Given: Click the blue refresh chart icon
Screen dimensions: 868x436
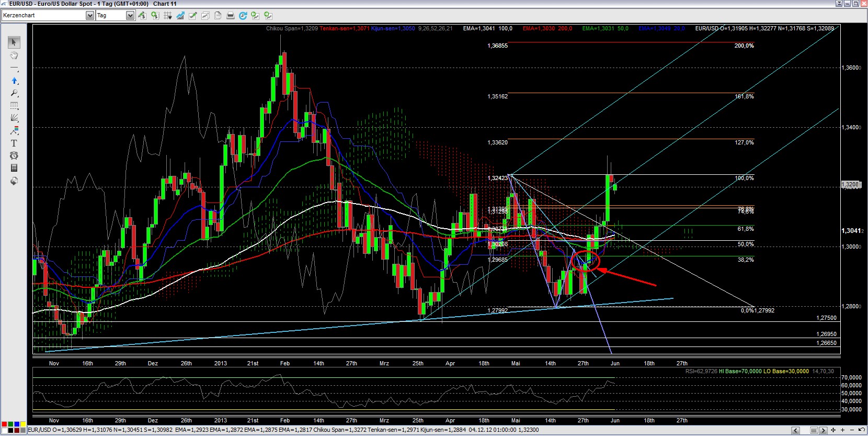Looking at the screenshot, I should tap(243, 16).
